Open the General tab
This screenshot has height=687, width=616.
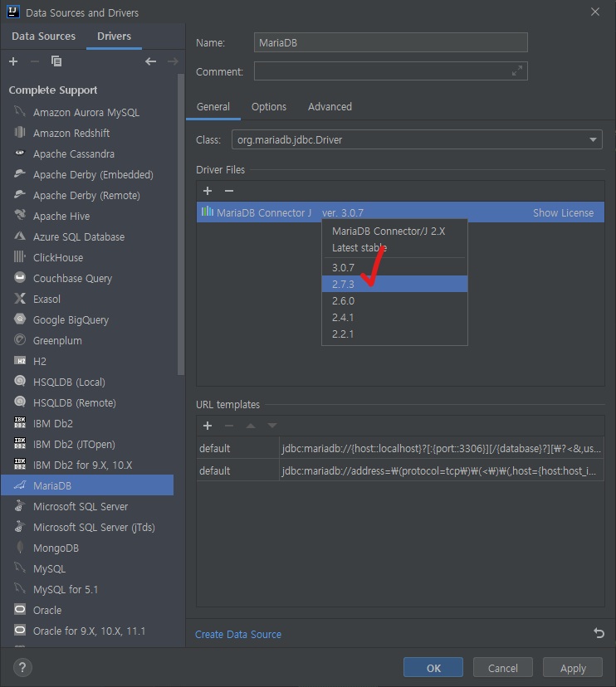point(213,107)
